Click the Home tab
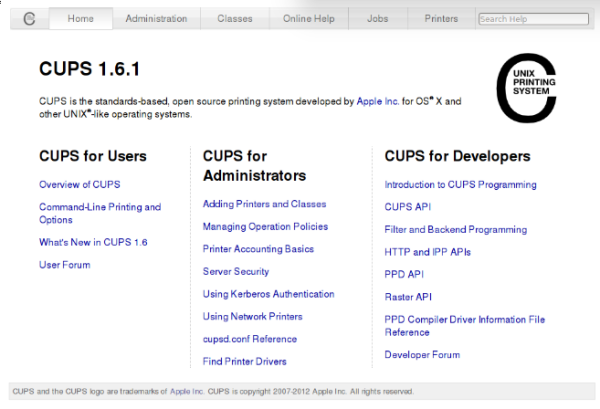Screen dimensions: 600x409 (81, 18)
